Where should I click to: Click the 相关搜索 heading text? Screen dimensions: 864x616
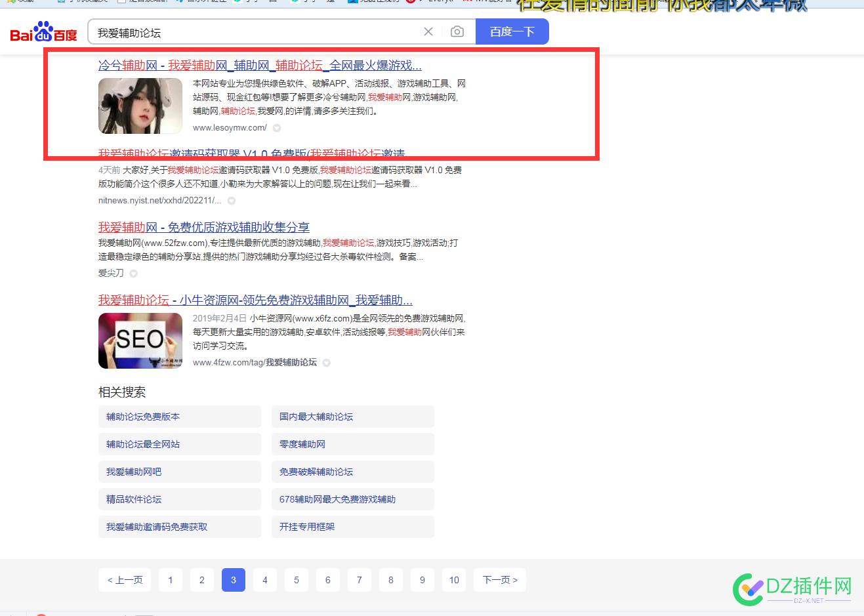(122, 392)
